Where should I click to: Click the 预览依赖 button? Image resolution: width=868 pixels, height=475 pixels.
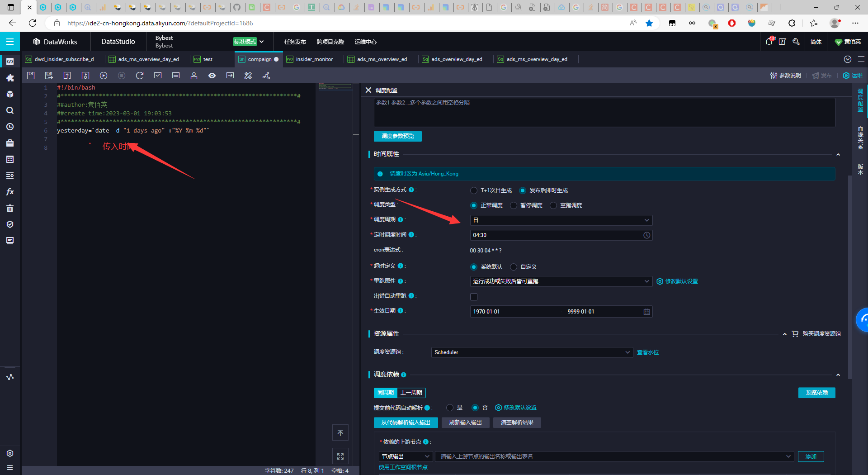click(816, 393)
